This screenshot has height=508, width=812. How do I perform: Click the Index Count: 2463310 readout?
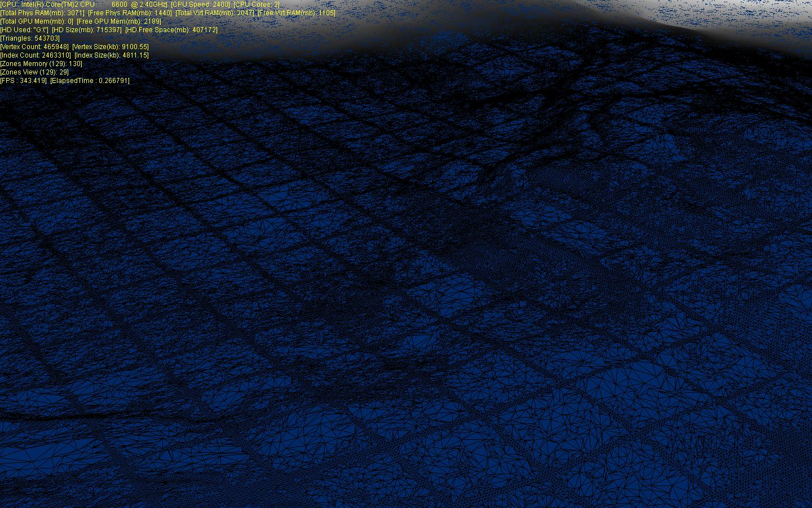pos(36,55)
